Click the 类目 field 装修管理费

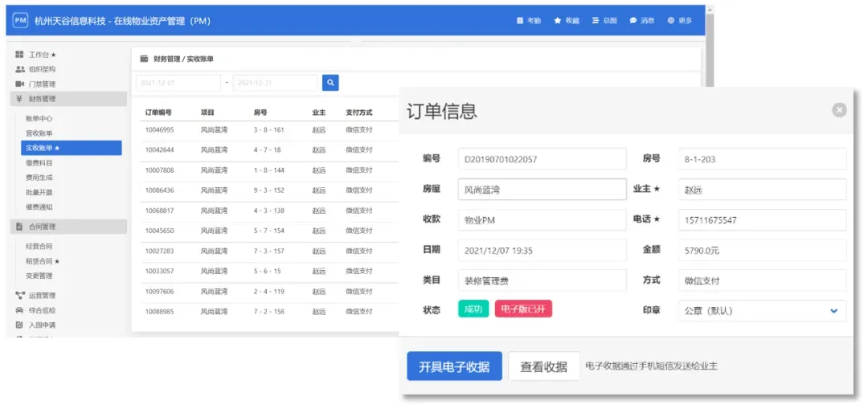(542, 280)
